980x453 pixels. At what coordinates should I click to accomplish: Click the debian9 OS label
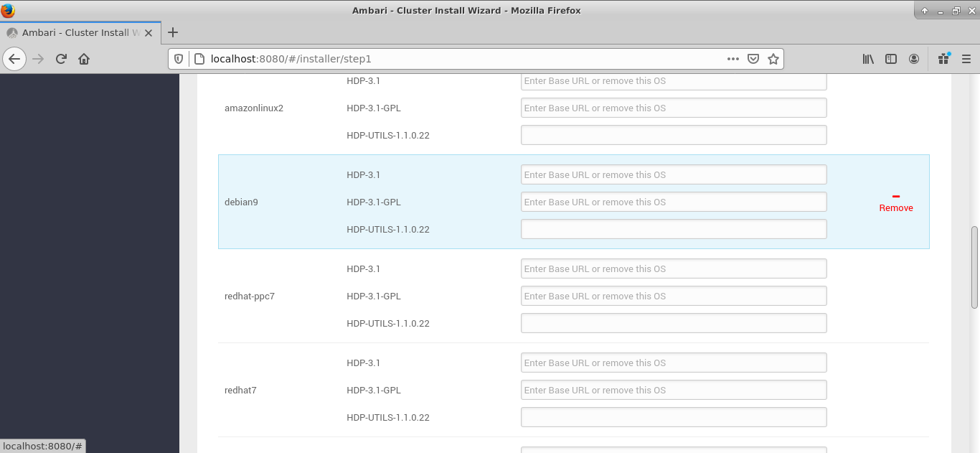click(x=241, y=202)
